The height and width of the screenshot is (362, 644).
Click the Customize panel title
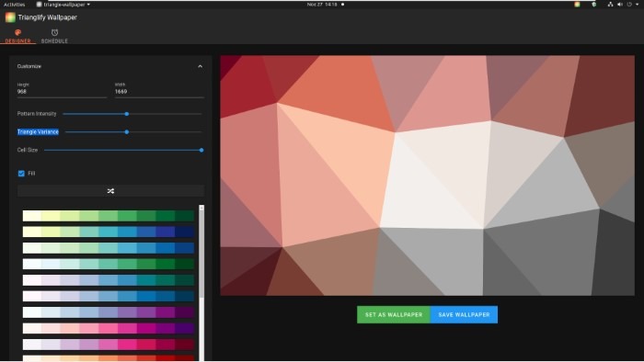29,66
